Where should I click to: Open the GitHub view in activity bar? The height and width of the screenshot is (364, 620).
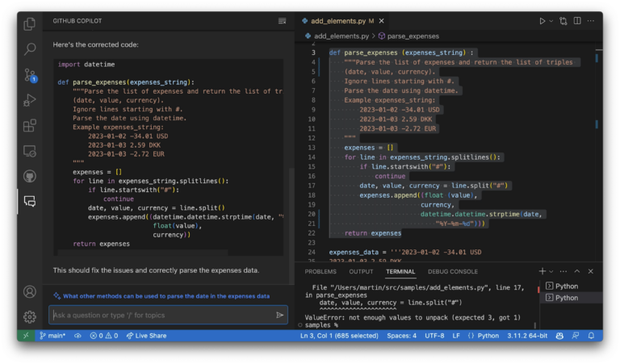[30, 176]
